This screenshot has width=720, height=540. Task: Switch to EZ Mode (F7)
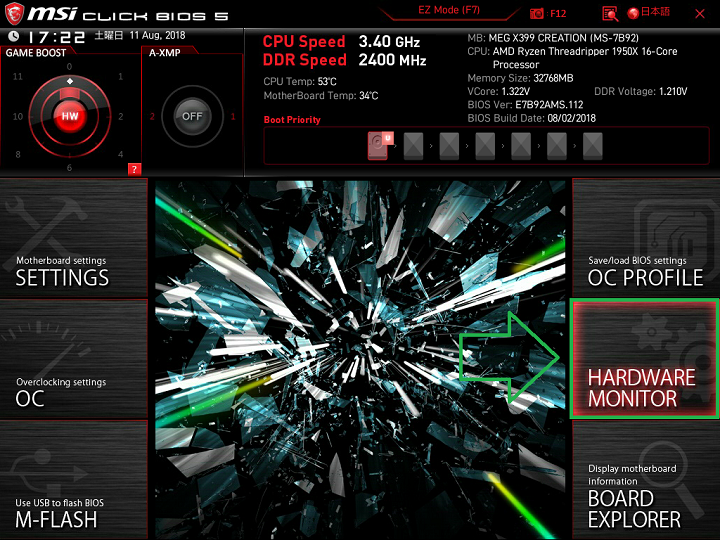[449, 10]
